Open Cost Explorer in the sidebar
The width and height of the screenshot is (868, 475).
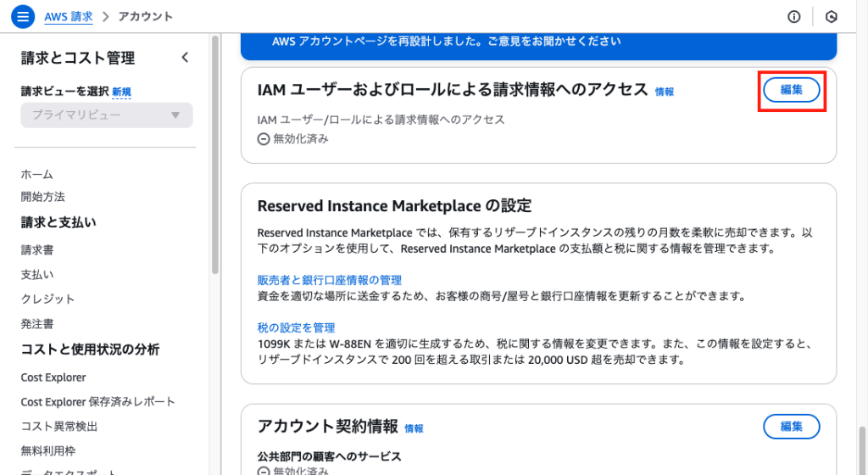pyautogui.click(x=53, y=377)
